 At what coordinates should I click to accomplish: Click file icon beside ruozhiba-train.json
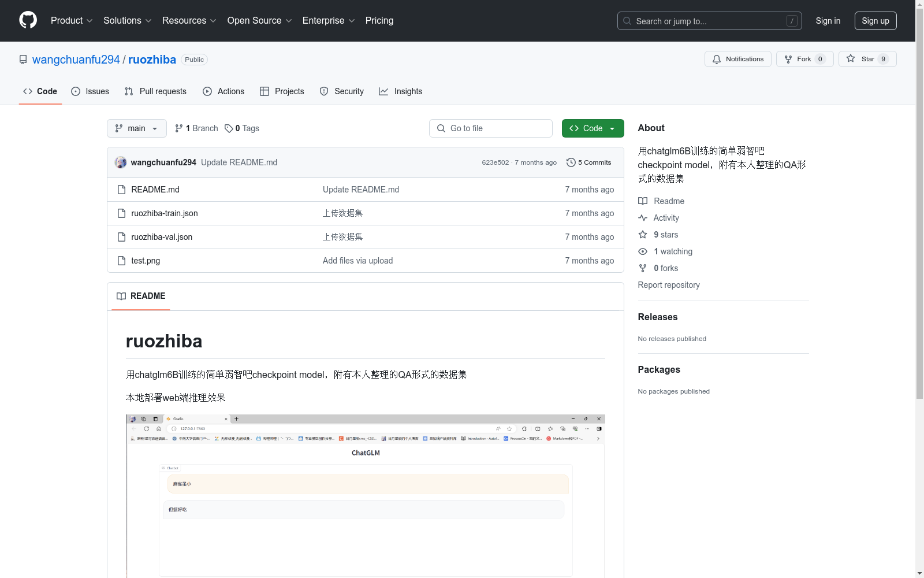click(x=121, y=213)
